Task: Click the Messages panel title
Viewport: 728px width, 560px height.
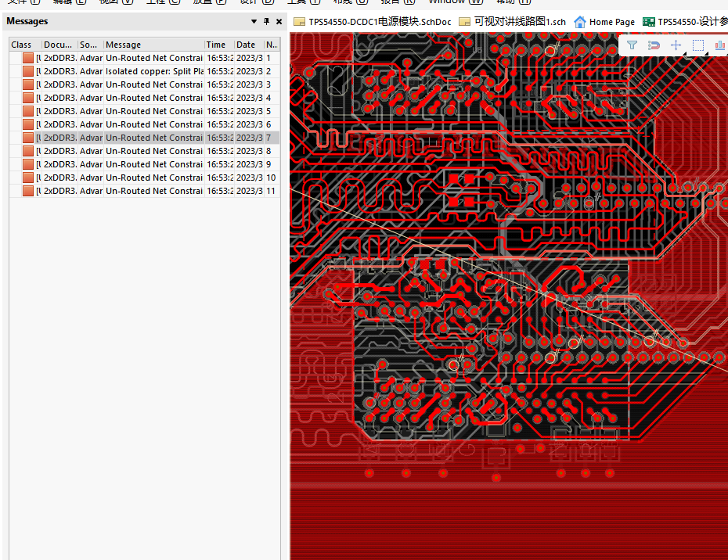Action: click(x=27, y=21)
